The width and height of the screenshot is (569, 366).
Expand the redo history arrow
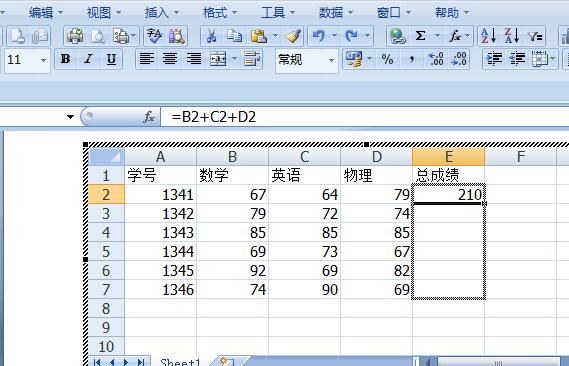[x=367, y=36]
